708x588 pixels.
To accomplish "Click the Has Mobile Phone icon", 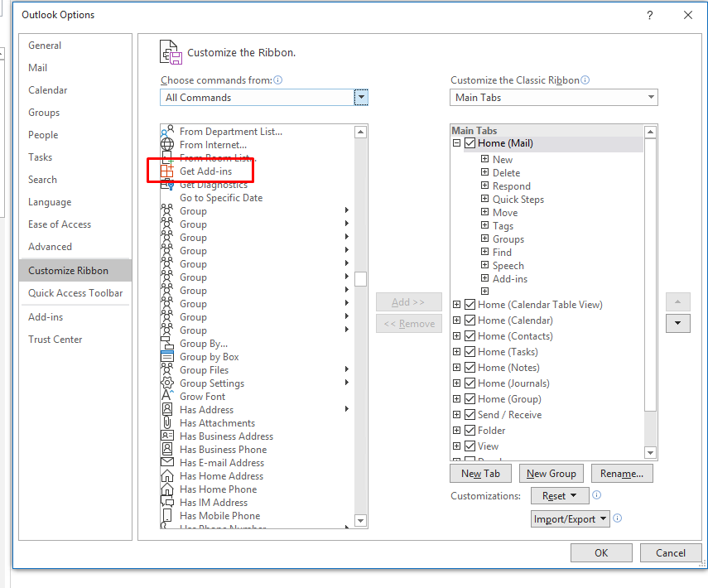I will pyautogui.click(x=167, y=515).
